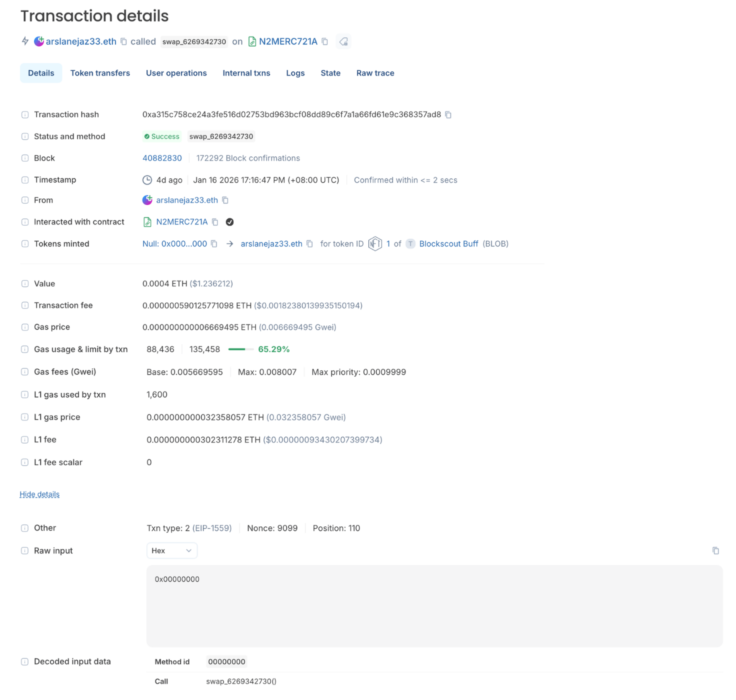Collapse details via Hide details

click(39, 494)
